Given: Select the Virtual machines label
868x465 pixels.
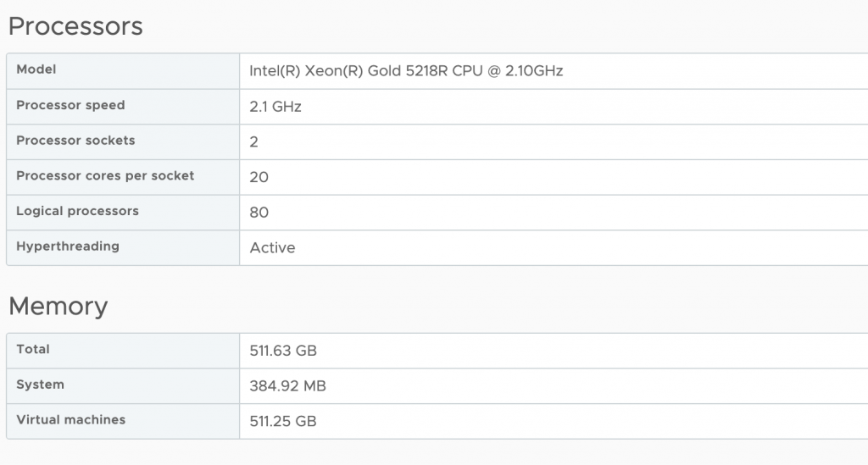Looking at the screenshot, I should click(x=70, y=420).
